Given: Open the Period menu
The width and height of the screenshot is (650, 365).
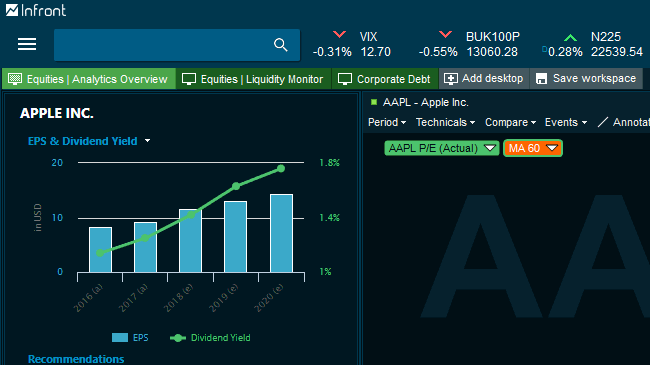Looking at the screenshot, I should coord(387,122).
